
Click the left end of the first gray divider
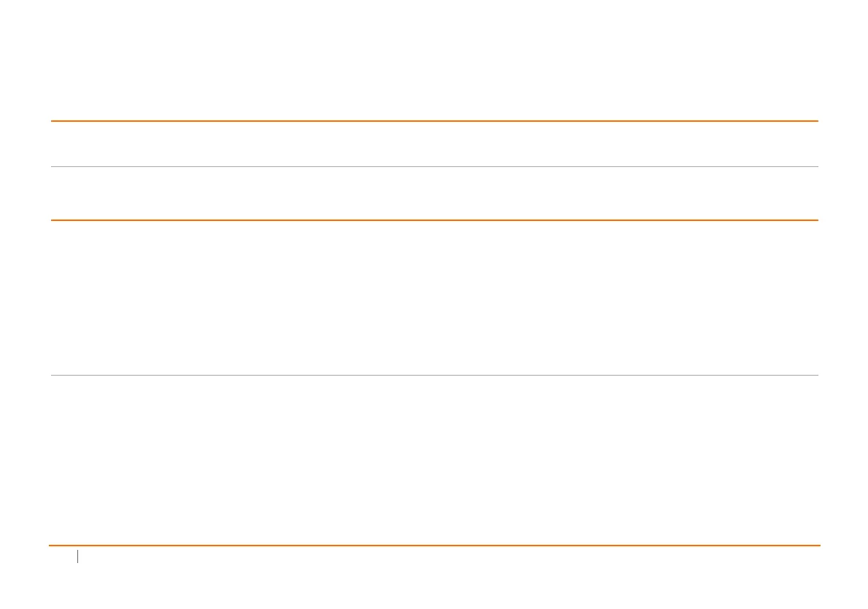pyautogui.click(x=53, y=167)
